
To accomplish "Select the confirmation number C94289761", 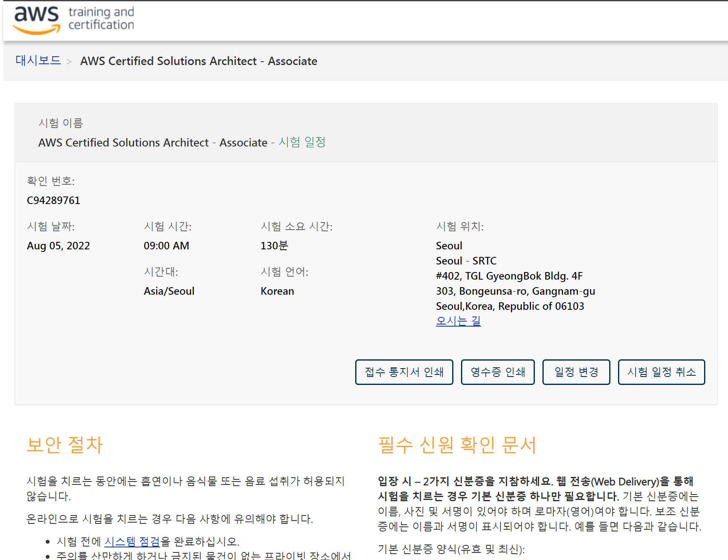I will (53, 200).
